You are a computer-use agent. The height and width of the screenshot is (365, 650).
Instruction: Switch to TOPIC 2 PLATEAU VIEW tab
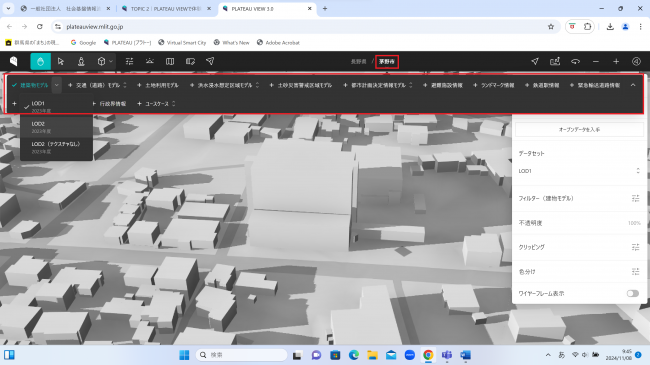point(166,9)
